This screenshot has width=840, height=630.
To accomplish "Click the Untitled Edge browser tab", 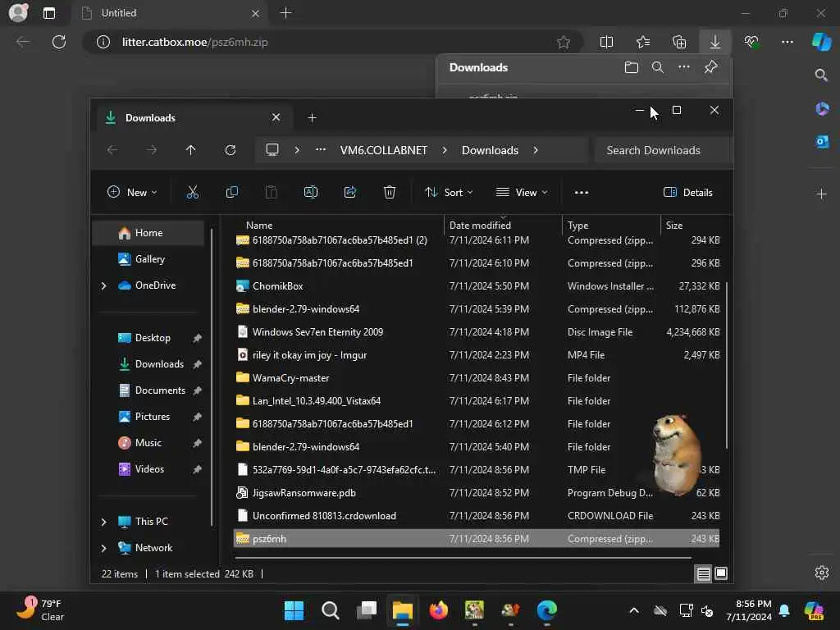I will coord(170,13).
